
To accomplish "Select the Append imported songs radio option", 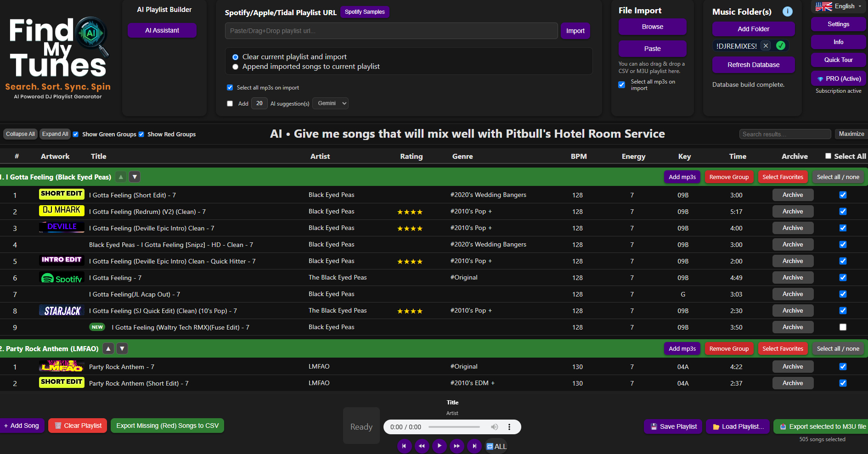I will (235, 67).
